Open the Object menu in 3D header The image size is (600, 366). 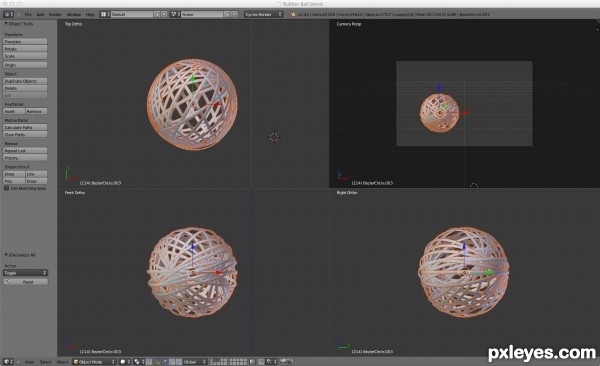[x=62, y=362]
